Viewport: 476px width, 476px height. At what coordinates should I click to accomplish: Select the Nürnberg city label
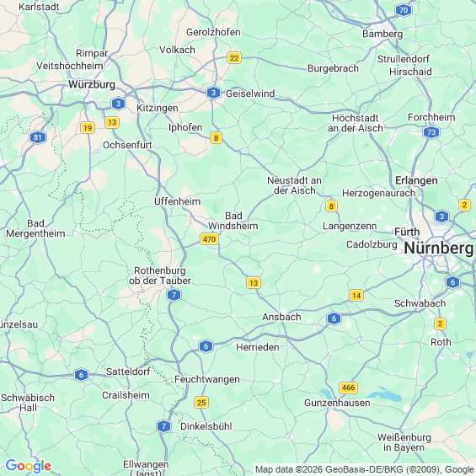pos(439,249)
